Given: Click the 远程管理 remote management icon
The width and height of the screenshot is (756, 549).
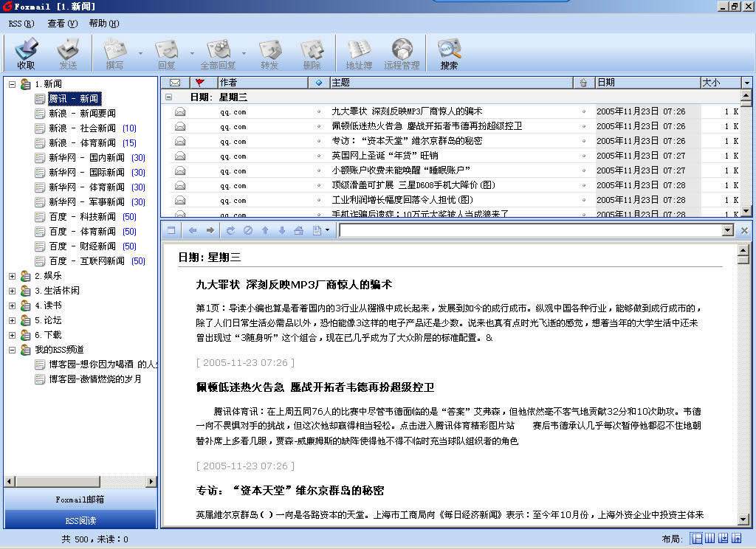Looking at the screenshot, I should (x=402, y=52).
